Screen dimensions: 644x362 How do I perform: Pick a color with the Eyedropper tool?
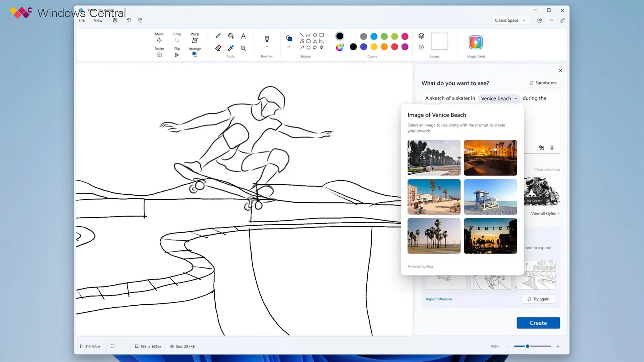pos(230,48)
